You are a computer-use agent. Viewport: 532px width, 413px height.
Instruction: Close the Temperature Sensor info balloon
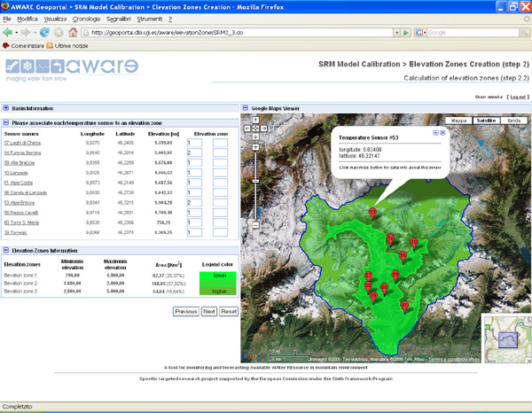[x=442, y=132]
